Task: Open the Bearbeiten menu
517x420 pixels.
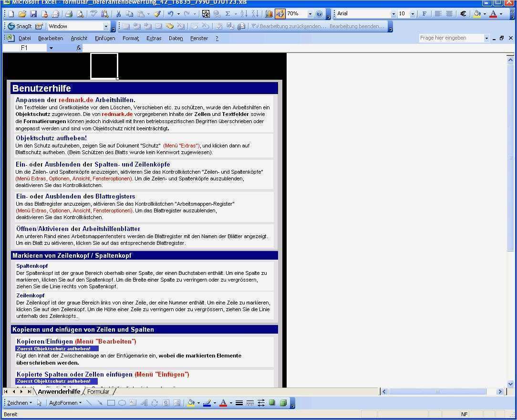Action: point(51,38)
